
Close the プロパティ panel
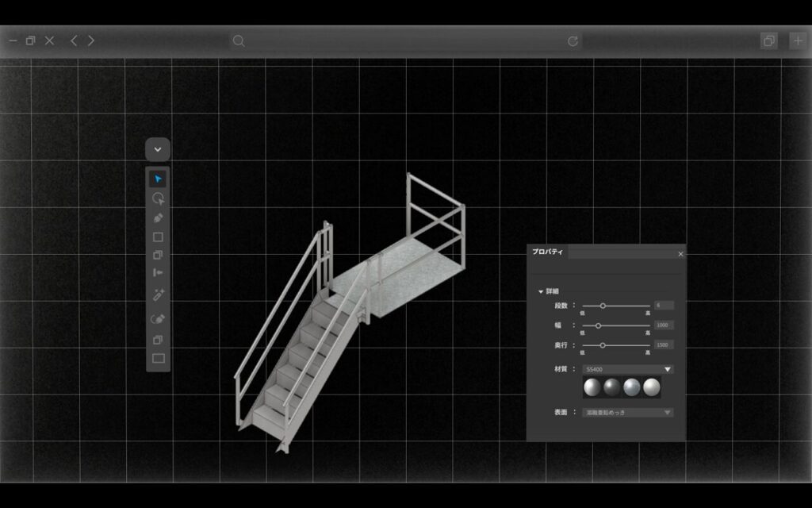point(680,254)
